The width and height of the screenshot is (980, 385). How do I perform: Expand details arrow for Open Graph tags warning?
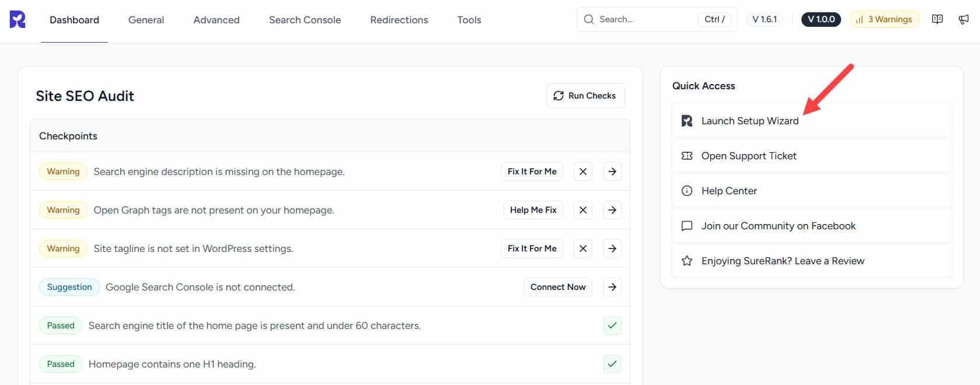click(612, 210)
